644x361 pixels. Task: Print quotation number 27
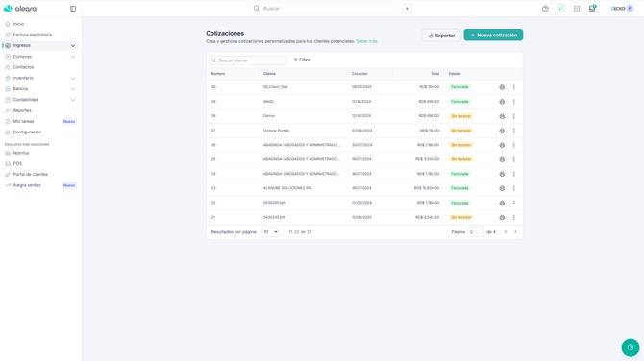pos(502,131)
